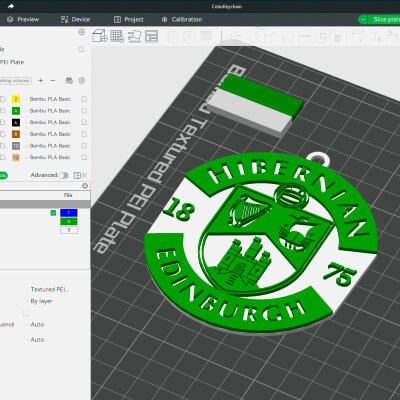Click the Add object cube icon
Screen dimensions: 400x400
[100, 36]
